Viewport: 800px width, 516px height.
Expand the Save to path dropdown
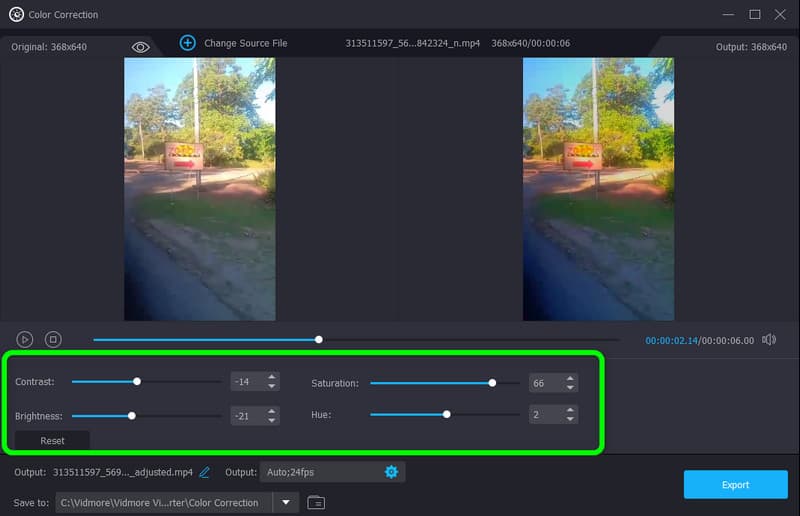(286, 502)
